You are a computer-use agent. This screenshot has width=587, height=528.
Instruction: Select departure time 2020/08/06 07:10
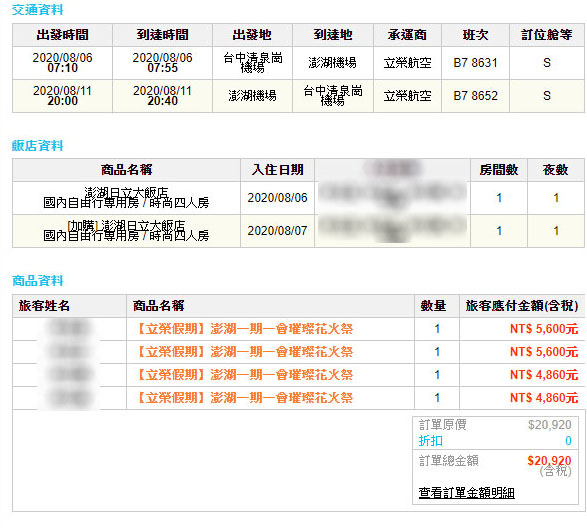pyautogui.click(x=63, y=63)
